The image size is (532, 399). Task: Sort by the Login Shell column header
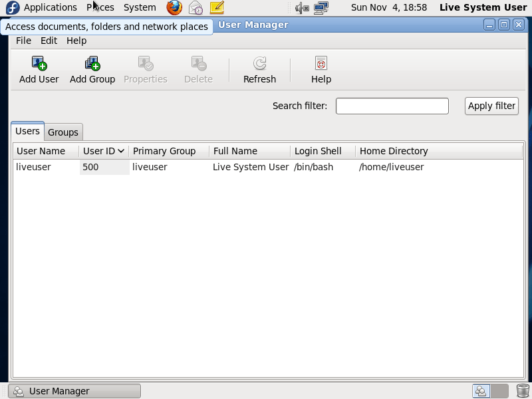(323, 151)
